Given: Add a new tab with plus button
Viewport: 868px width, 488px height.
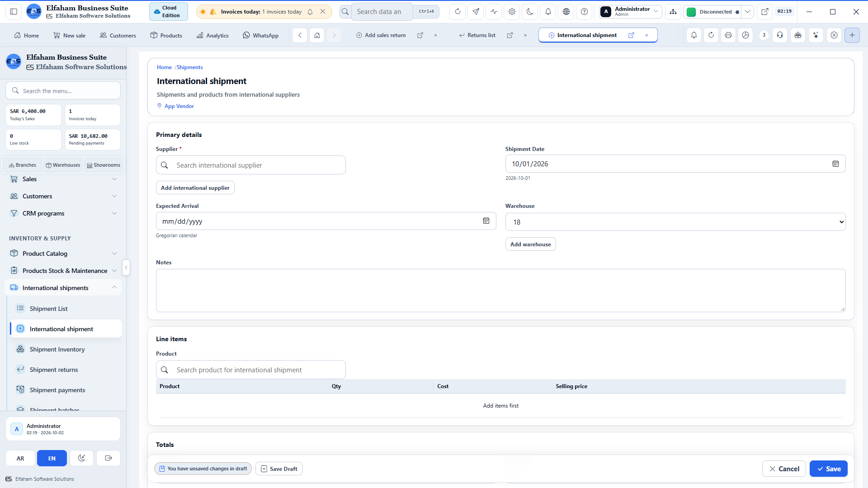Looking at the screenshot, I should tap(852, 35).
